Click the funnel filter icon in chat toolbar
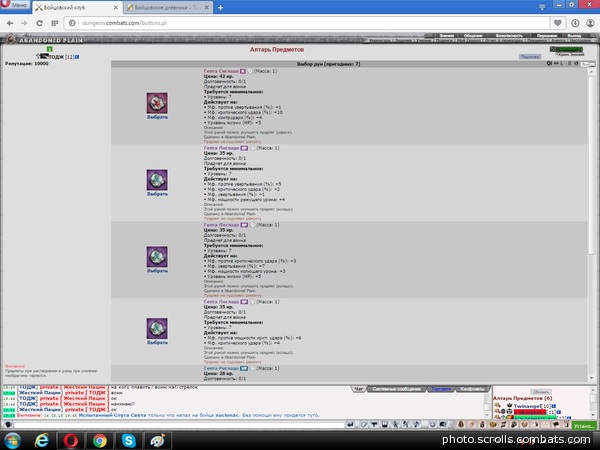The height and width of the screenshot is (450, 600). (x=374, y=424)
